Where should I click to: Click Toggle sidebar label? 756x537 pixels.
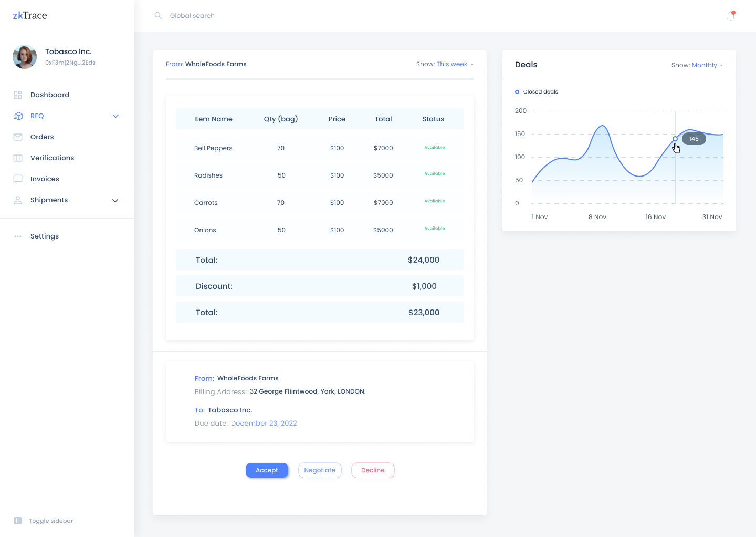(x=51, y=521)
